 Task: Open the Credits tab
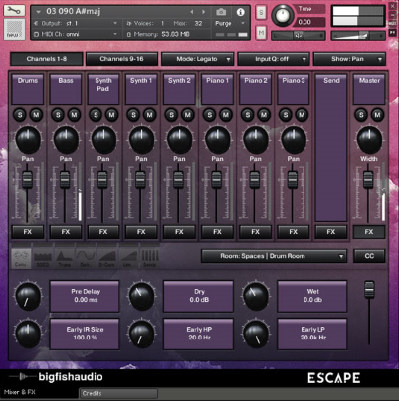click(x=119, y=393)
